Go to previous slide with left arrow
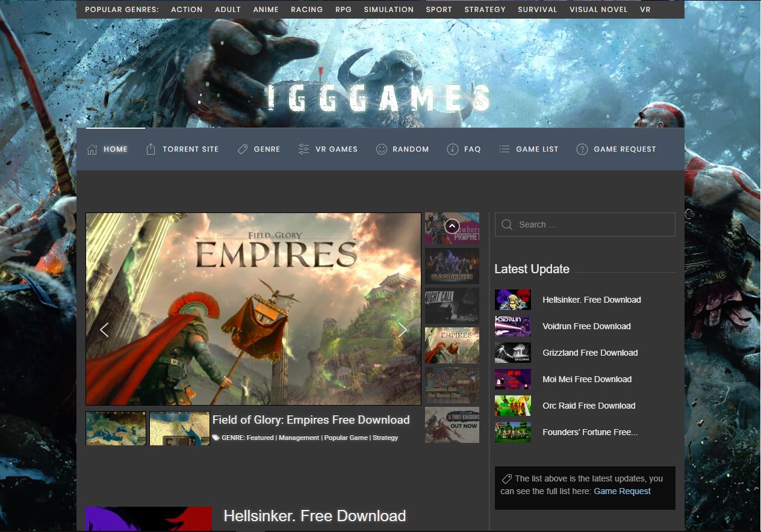Image resolution: width=761 pixels, height=532 pixels. pos(104,330)
